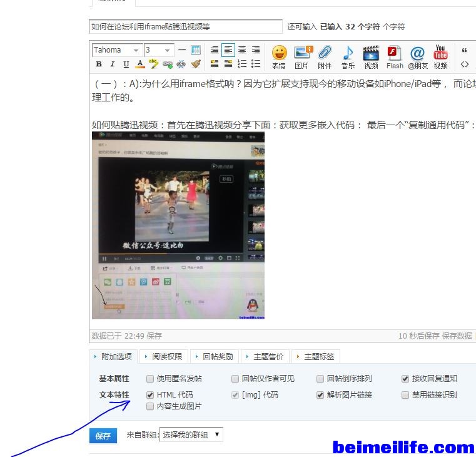Viewport: 476px width, 457px height.
Task: Switch to the 阅读权限 tab
Action: point(164,357)
